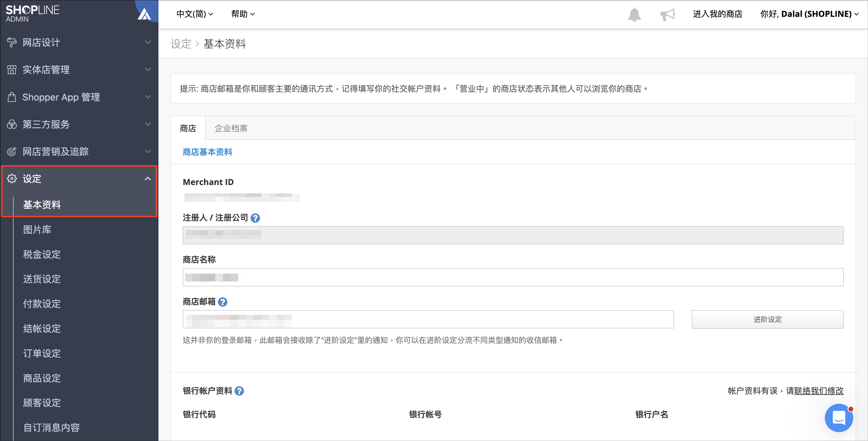Click the 网店设计 sidebar label
Viewport: 868px width, 441px height.
pyautogui.click(x=41, y=43)
